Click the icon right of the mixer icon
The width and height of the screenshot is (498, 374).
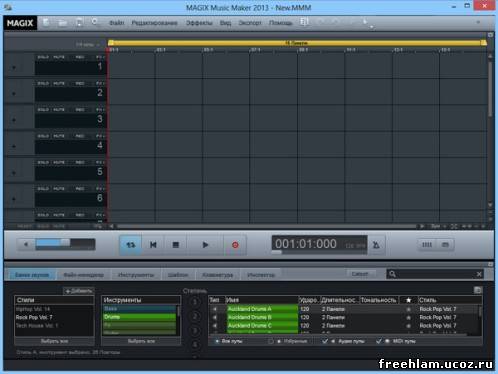(x=445, y=245)
